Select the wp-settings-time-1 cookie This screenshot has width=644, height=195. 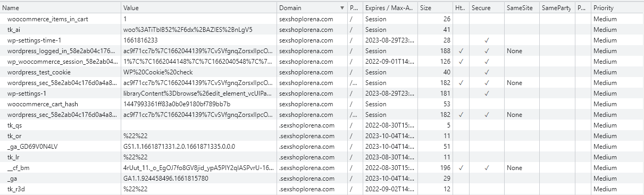34,40
